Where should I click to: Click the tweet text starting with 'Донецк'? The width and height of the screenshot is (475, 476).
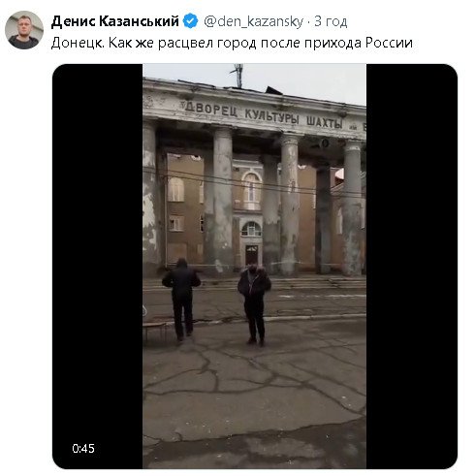click(x=232, y=43)
